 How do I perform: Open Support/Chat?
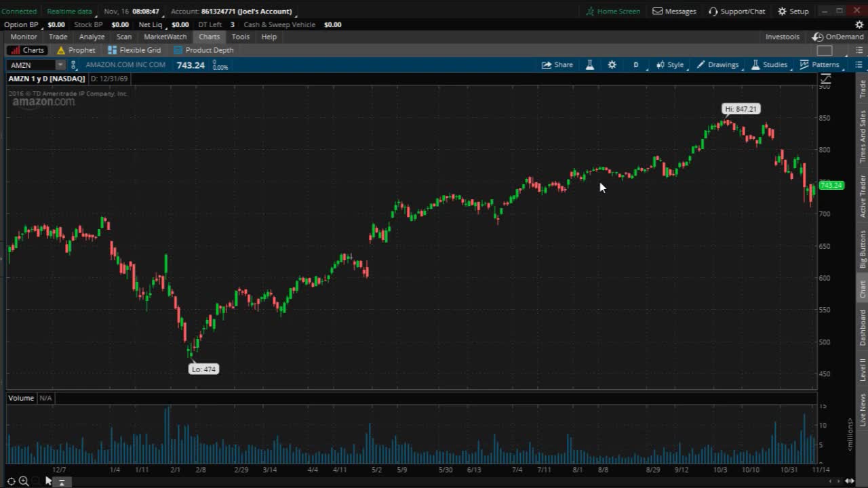736,12
